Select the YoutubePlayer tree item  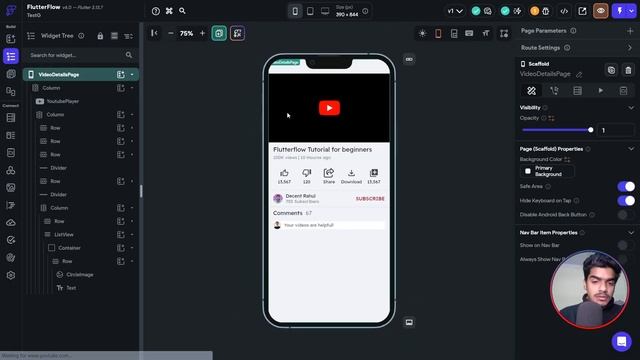(62, 101)
